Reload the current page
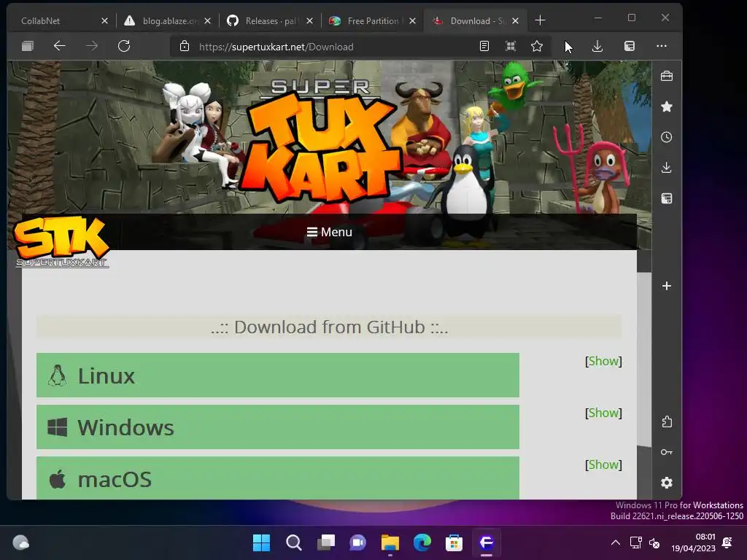Screen dimensions: 747x560 point(124,46)
